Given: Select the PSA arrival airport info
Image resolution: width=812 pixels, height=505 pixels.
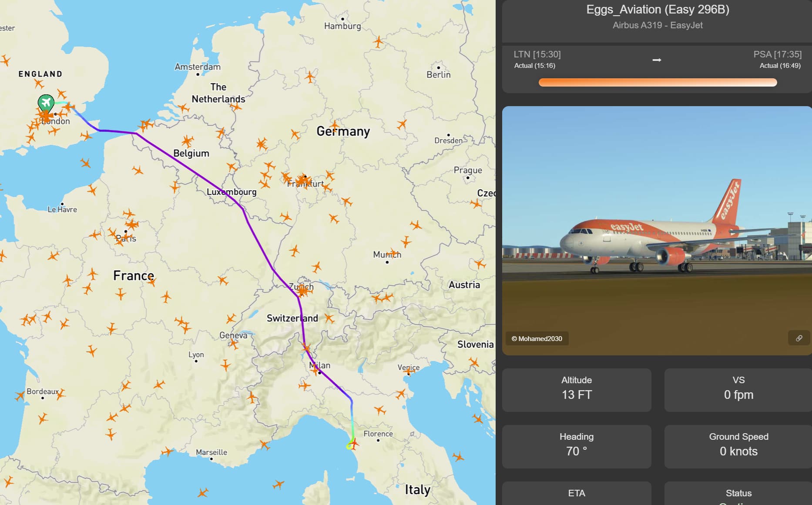Looking at the screenshot, I should click(x=778, y=60).
